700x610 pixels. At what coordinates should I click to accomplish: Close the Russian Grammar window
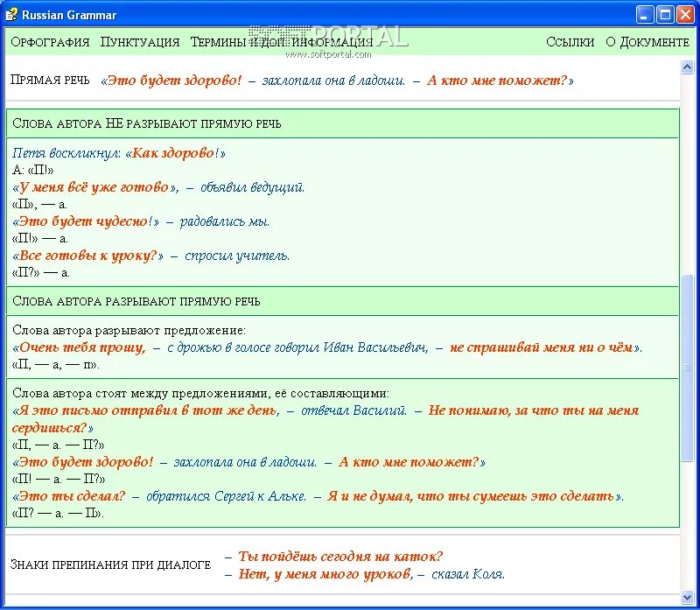(685, 15)
